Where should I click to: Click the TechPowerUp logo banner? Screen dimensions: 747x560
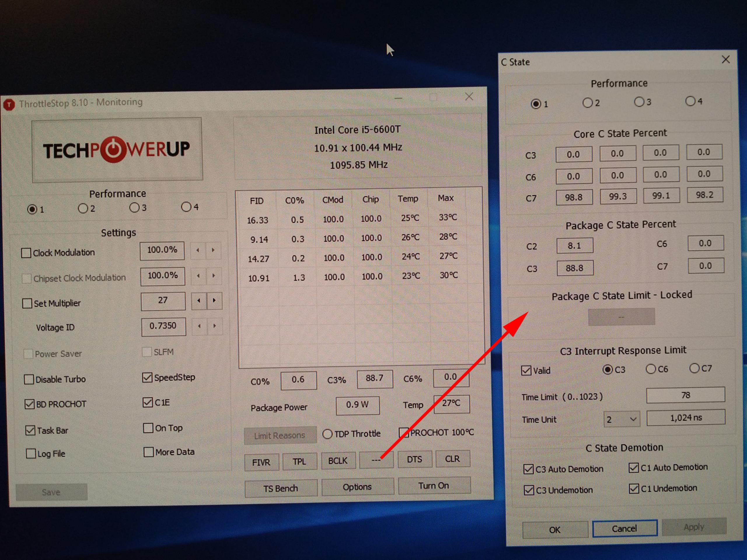(117, 150)
